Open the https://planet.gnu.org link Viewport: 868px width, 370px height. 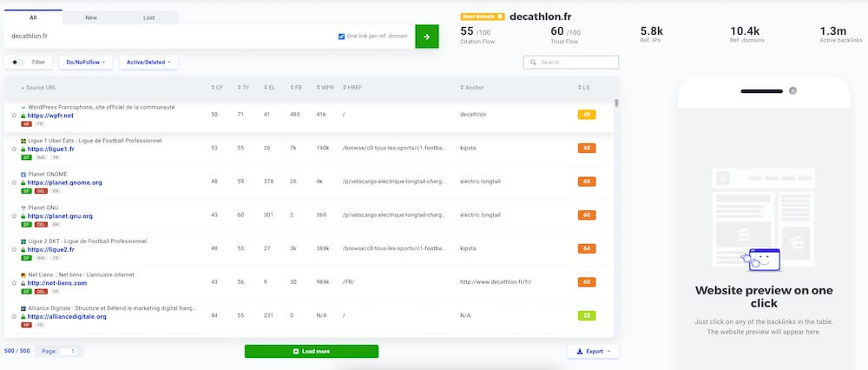[x=60, y=216]
